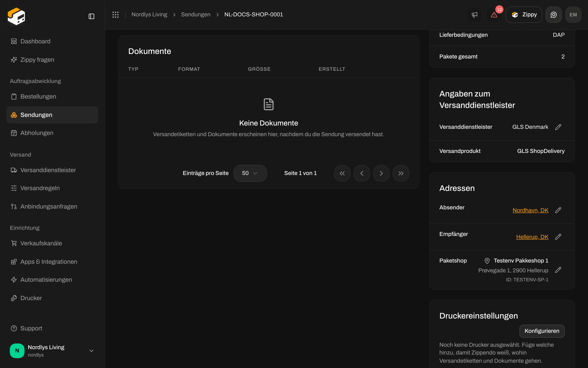Open the Nordhavn, DK sender link
Viewport: 588px width, 368px height.
pos(530,210)
